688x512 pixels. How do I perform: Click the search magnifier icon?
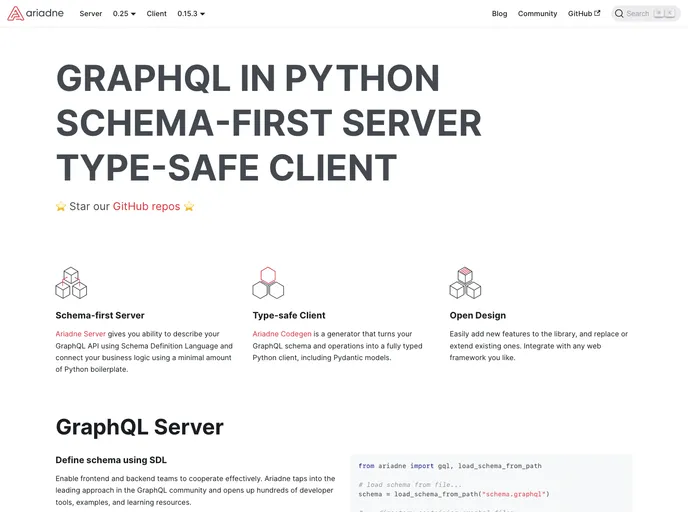(620, 14)
